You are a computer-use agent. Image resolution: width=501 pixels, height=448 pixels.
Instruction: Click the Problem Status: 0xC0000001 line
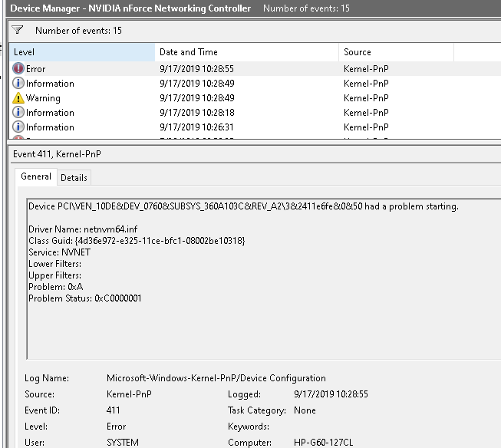[85, 298]
